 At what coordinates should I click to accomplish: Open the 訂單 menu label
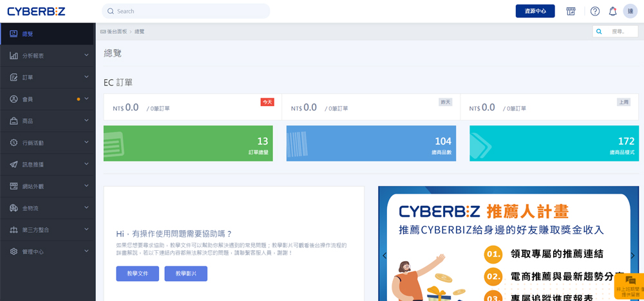click(28, 78)
